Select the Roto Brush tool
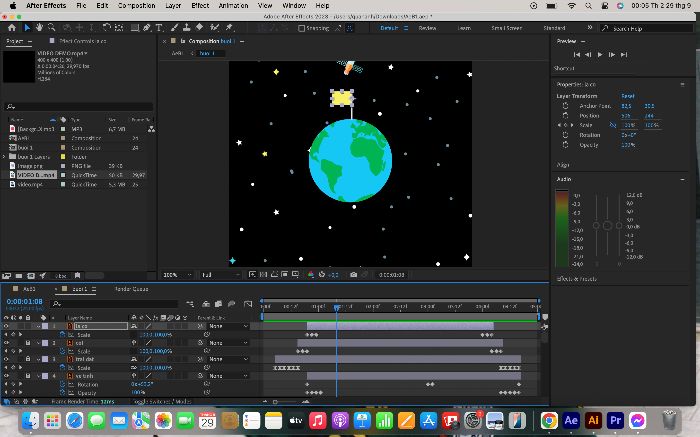 tap(214, 28)
